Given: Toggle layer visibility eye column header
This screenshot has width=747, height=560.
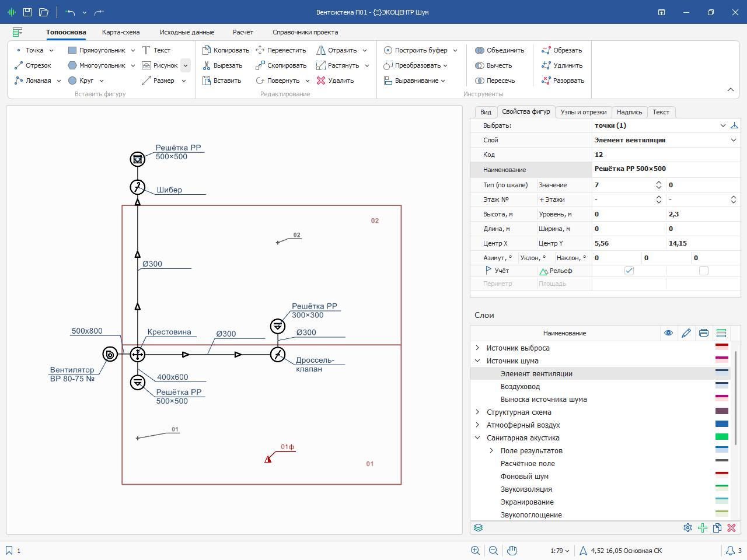Looking at the screenshot, I should pos(668,333).
